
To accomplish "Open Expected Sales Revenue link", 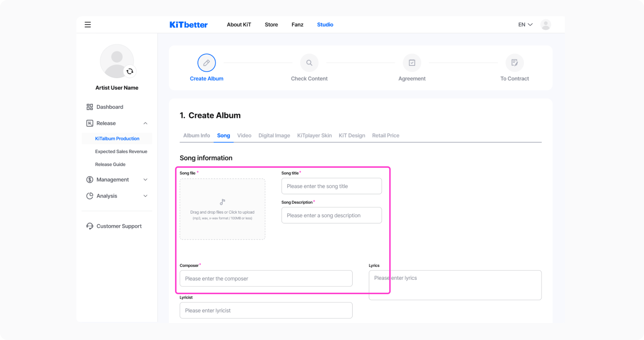I will click(121, 152).
